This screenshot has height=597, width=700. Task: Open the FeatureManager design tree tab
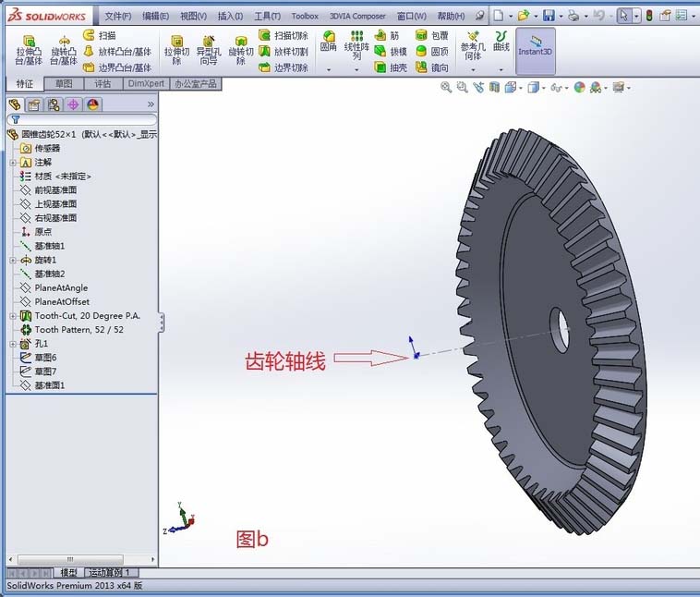click(15, 104)
